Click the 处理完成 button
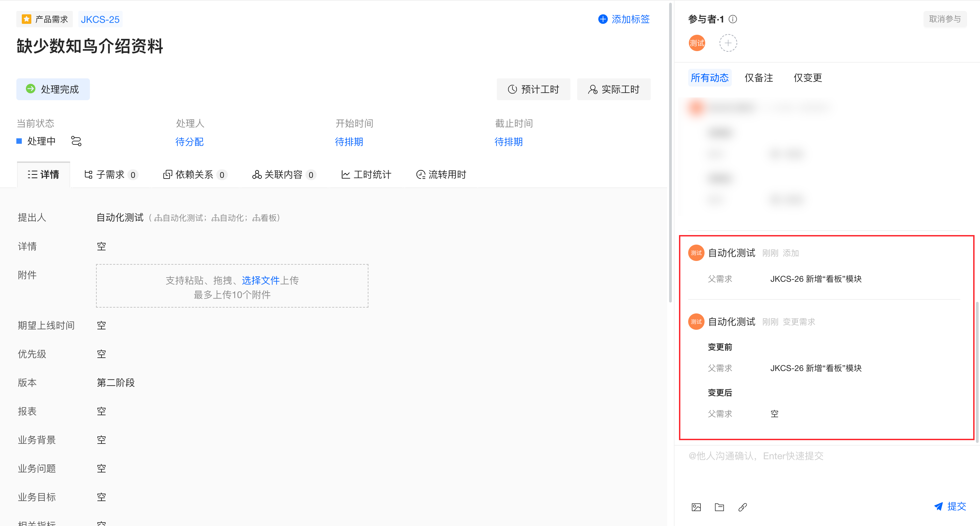This screenshot has height=526, width=980. [53, 90]
